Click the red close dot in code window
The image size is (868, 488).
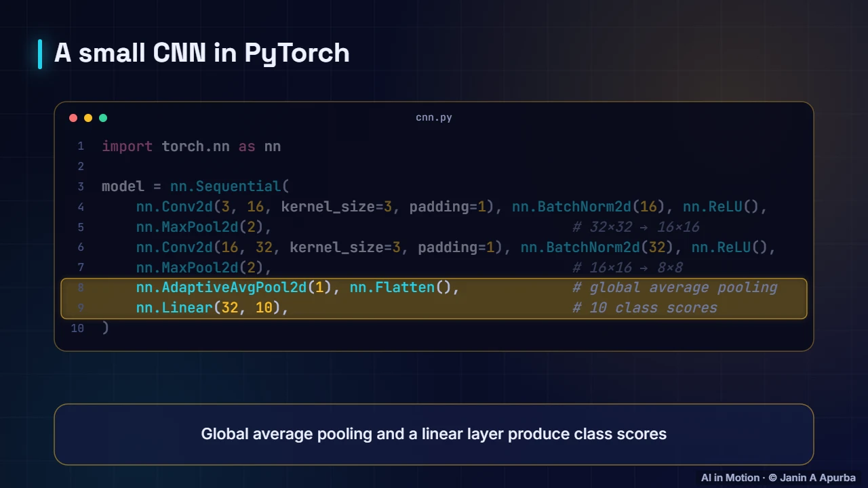tap(73, 118)
